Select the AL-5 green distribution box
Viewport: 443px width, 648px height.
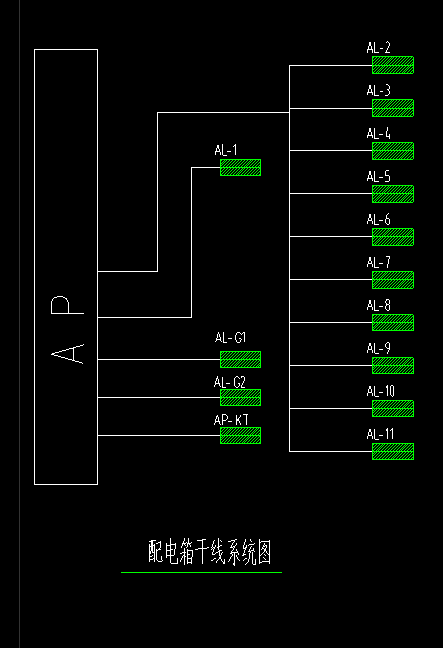coord(393,194)
